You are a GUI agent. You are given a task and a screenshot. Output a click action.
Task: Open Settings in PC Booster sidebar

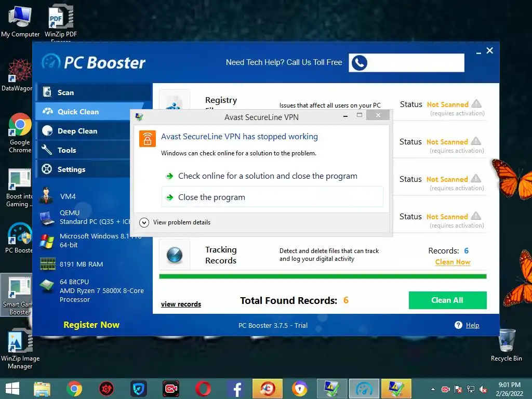tap(84, 169)
